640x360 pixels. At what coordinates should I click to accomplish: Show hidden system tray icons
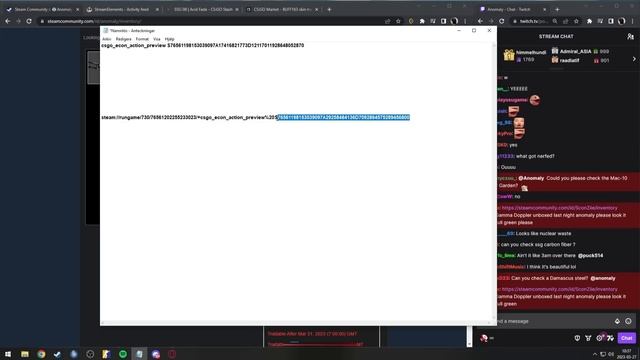(595, 354)
